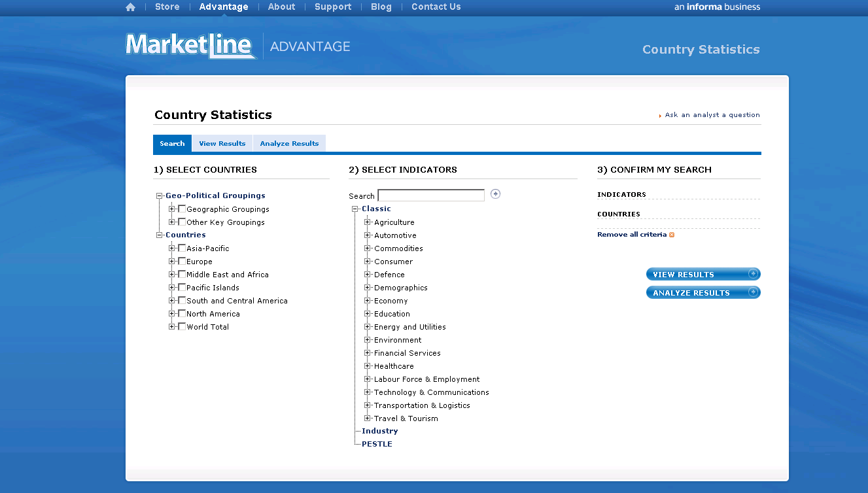
Task: Select the Consumer indicator label
Action: (394, 262)
